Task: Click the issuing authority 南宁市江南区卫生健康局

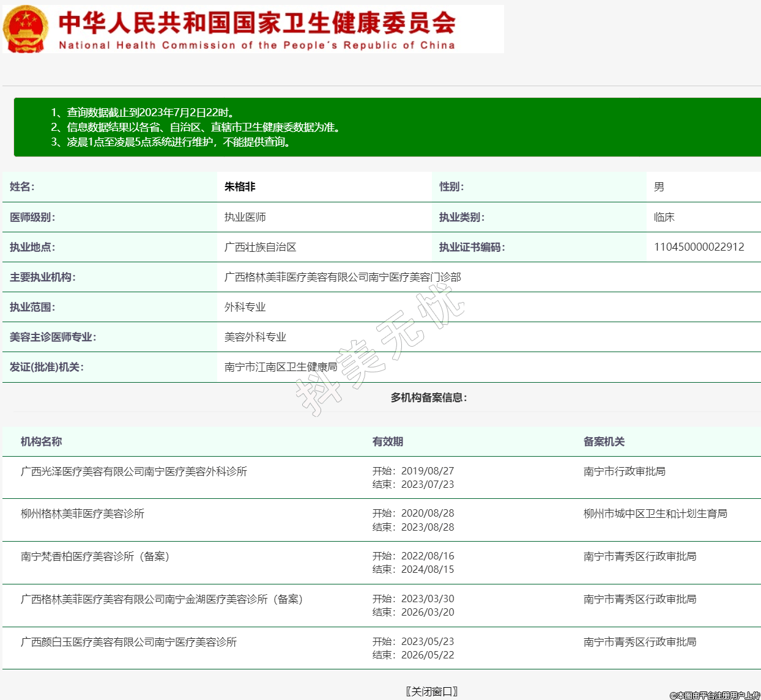Action: [x=281, y=367]
